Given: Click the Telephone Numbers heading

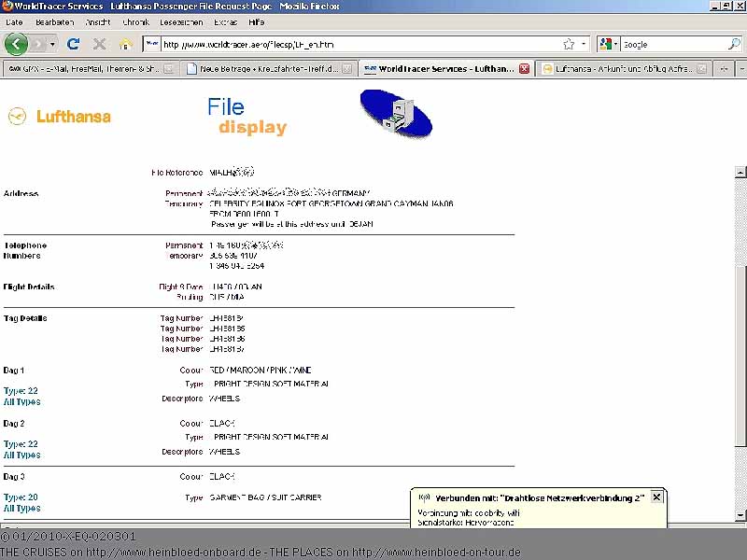Looking at the screenshot, I should pyautogui.click(x=25, y=250).
